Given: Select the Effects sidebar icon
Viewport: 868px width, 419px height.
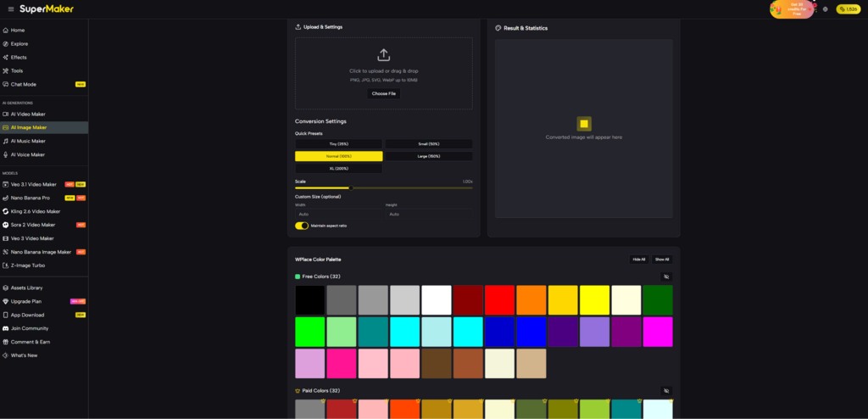Looking at the screenshot, I should click(x=5, y=57).
